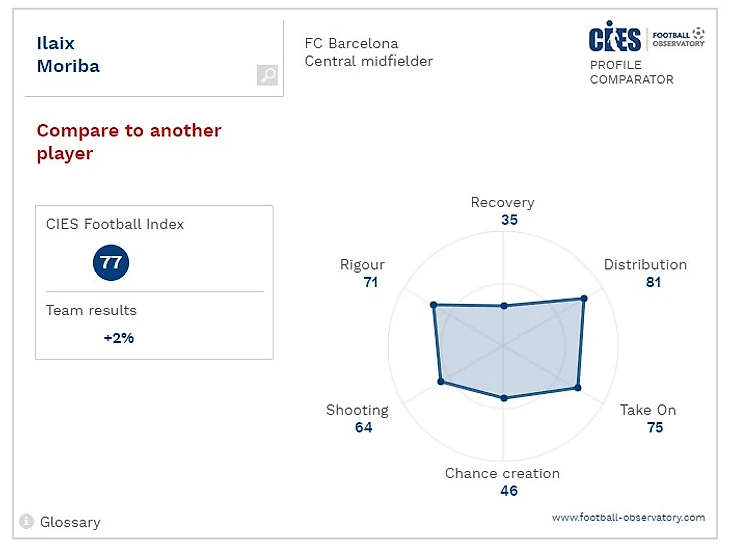The height and width of the screenshot is (544, 730).
Task: Click the PROFILE COMPARATOR heading
Action: 632,72
